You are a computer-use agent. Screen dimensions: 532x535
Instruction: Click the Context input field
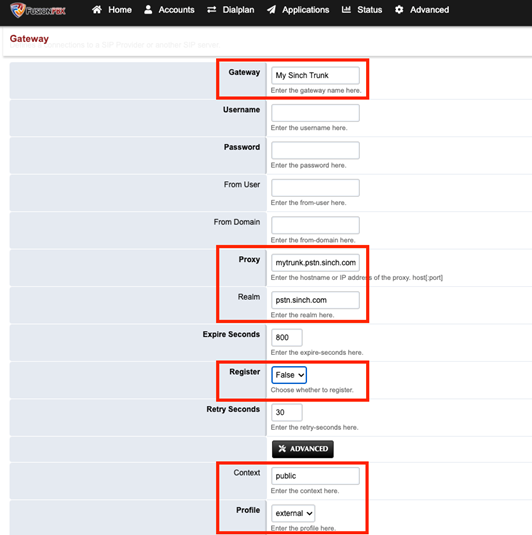coord(315,476)
